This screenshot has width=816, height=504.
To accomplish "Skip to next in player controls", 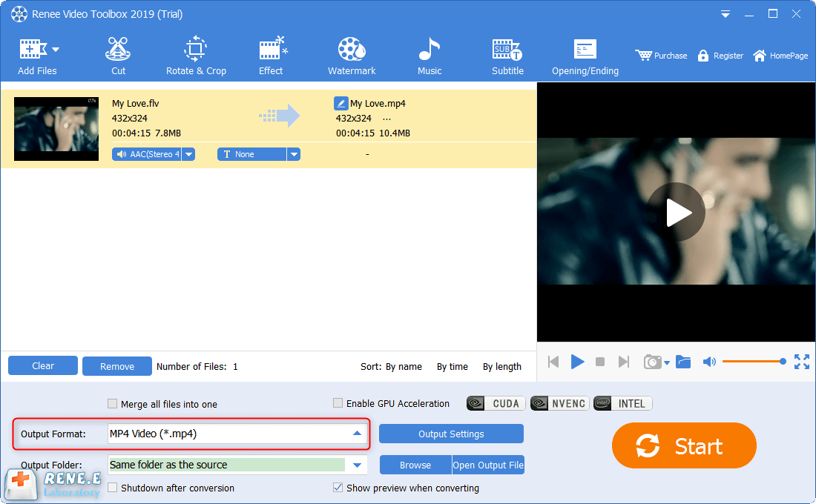I will (x=623, y=362).
